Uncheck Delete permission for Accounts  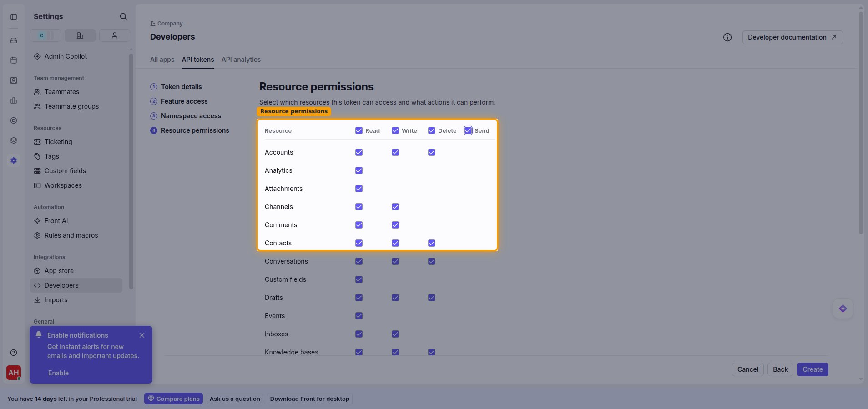(x=432, y=152)
